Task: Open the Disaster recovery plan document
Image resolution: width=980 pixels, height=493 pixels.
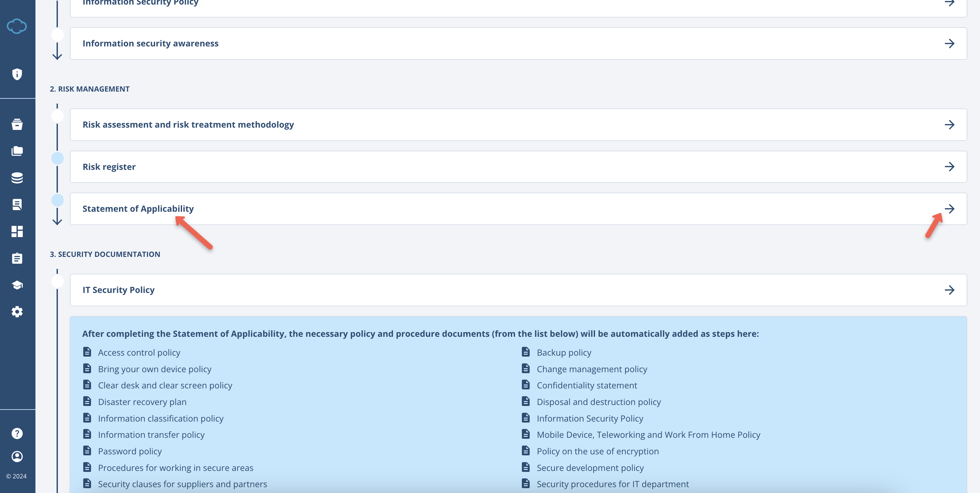Action: (142, 402)
